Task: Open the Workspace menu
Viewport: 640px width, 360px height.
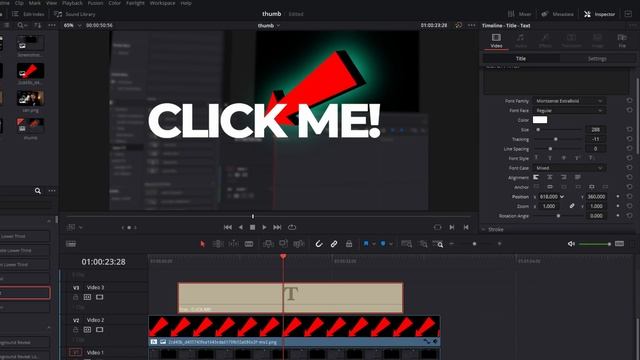Action: click(x=162, y=3)
